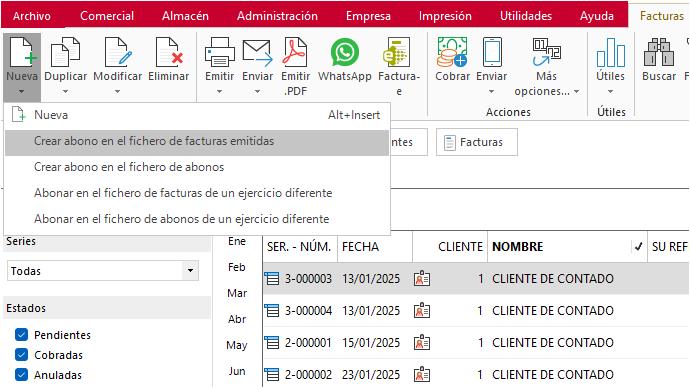Image resolution: width=690 pixels, height=388 pixels.
Task: Switch to the Facturas ribbon tab
Action: pyautogui.click(x=661, y=16)
